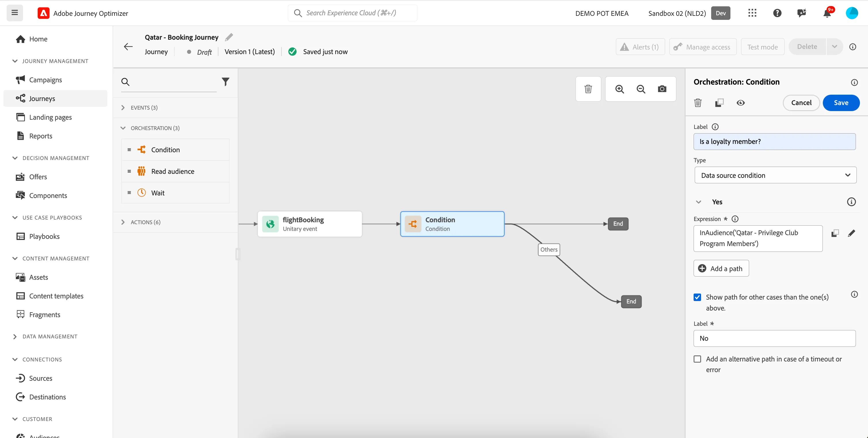Edit the Yes path expression
Screen dimensions: 868x438
point(852,233)
